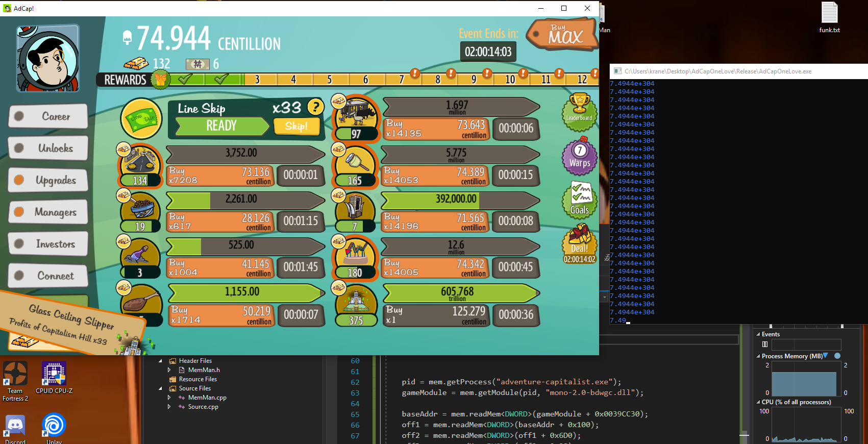Screen dimensions: 868x444
Task: Open the Warps purple badge
Action: pyautogui.click(x=580, y=156)
